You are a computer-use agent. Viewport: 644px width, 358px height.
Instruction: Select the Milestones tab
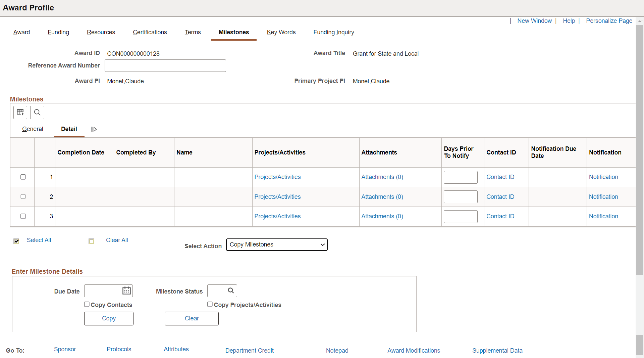point(234,32)
